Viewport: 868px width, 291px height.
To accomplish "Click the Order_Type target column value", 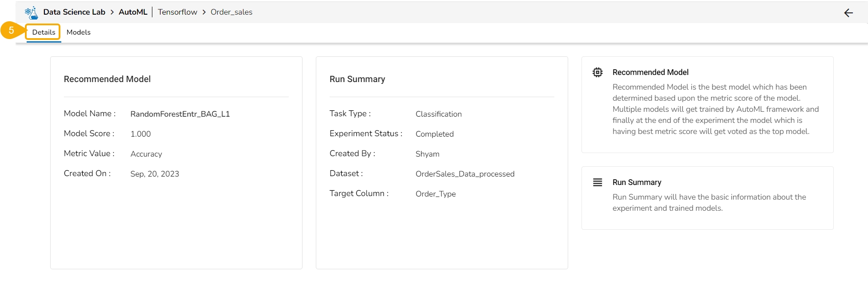I will [435, 194].
